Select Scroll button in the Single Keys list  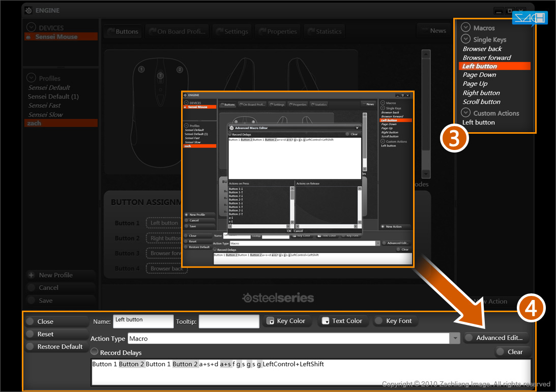coord(482,102)
